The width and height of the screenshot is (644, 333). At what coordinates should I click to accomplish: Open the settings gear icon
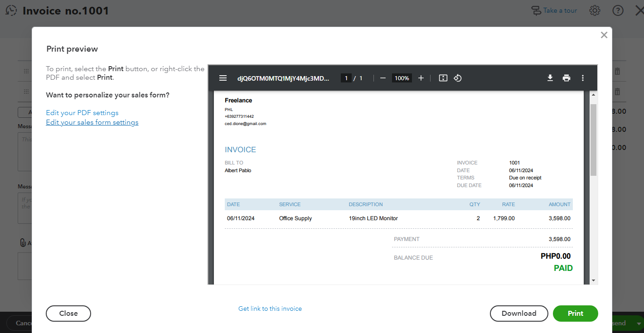click(x=595, y=10)
